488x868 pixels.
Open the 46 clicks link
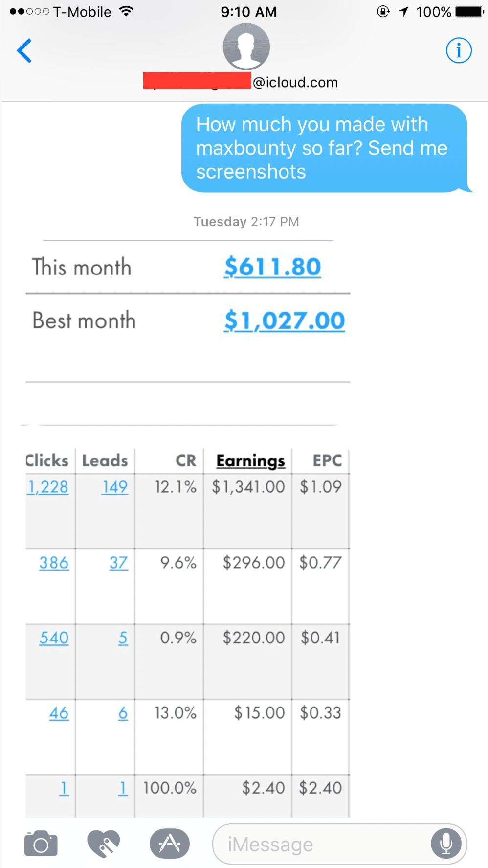(59, 713)
